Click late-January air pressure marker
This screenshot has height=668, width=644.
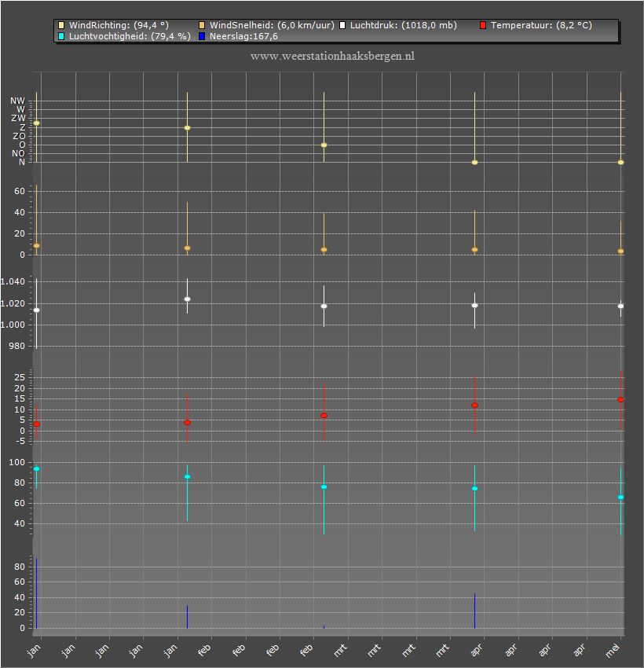[187, 299]
